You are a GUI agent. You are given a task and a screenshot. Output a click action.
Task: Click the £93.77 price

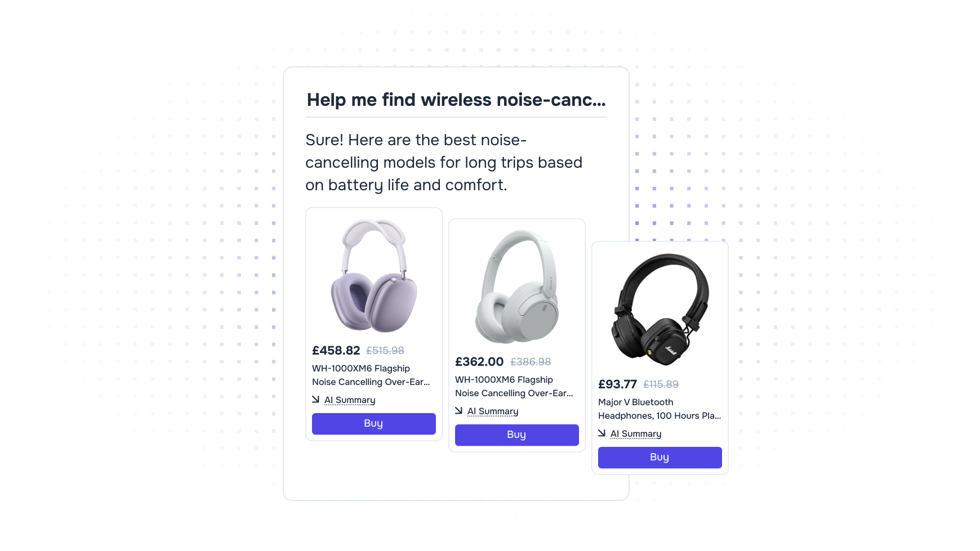click(617, 384)
